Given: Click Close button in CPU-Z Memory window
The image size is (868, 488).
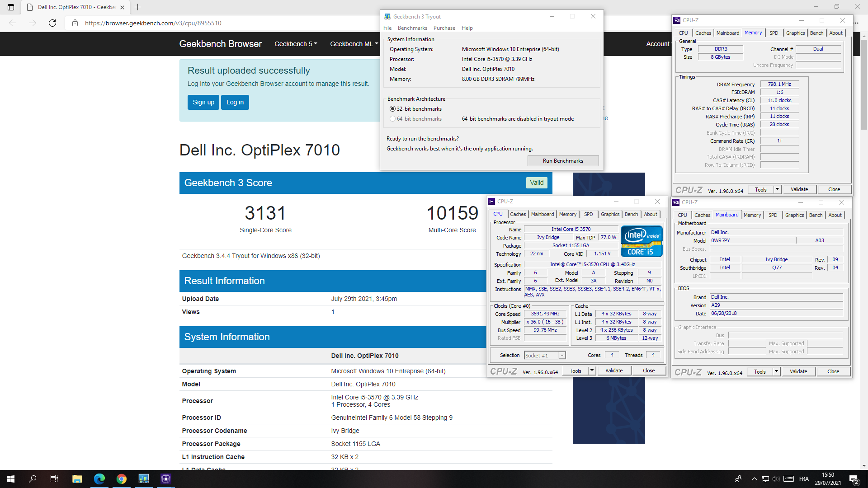Looking at the screenshot, I should (834, 189).
